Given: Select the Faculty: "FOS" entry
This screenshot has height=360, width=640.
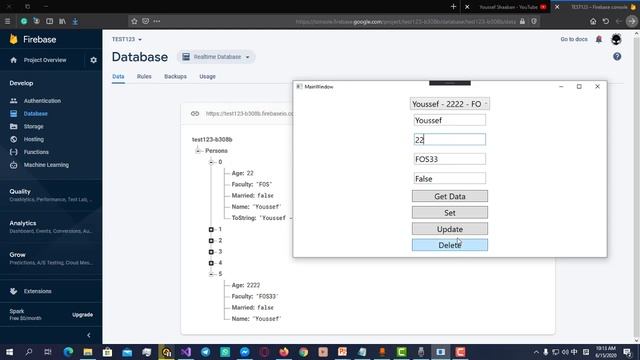Looking at the screenshot, I should point(252,184).
